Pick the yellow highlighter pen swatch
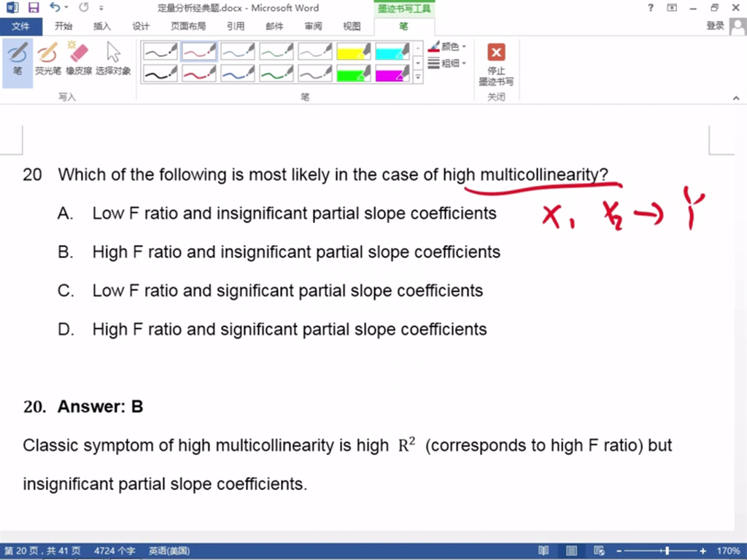The image size is (747, 560). [x=354, y=52]
